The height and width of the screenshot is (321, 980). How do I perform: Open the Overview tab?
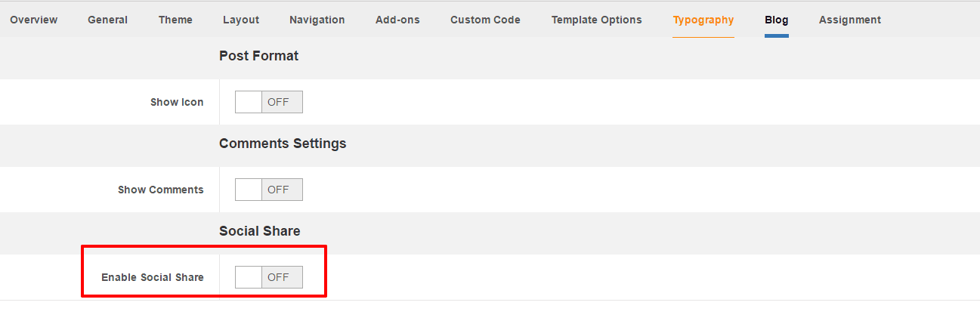34,20
